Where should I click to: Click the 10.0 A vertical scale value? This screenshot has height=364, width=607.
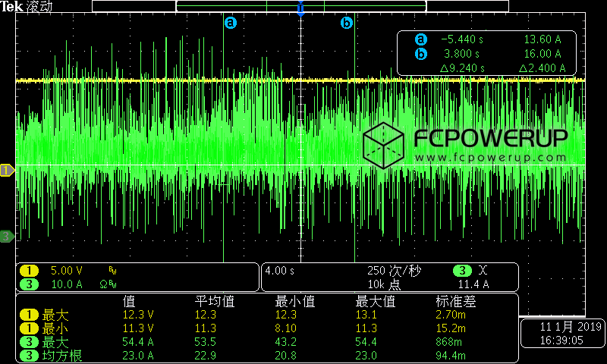point(67,284)
